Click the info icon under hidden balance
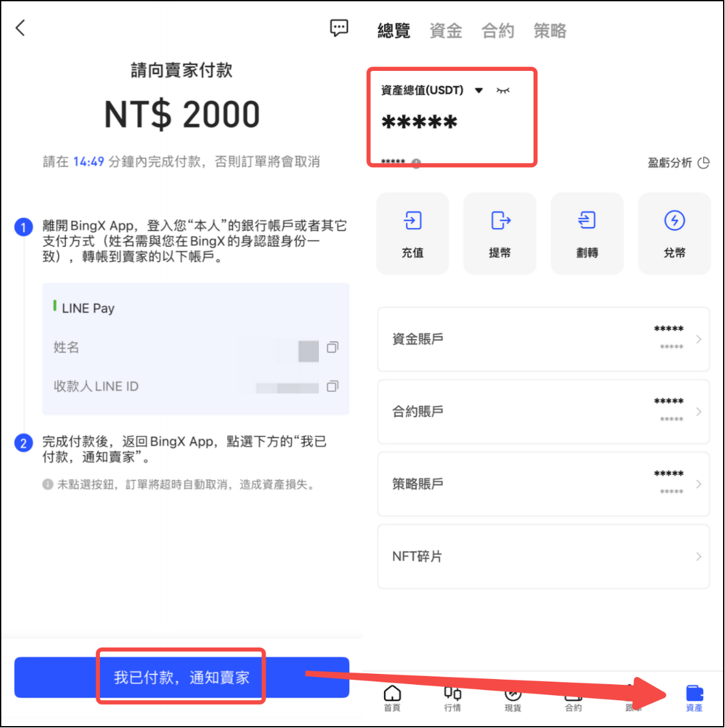This screenshot has width=725, height=728. 417,164
